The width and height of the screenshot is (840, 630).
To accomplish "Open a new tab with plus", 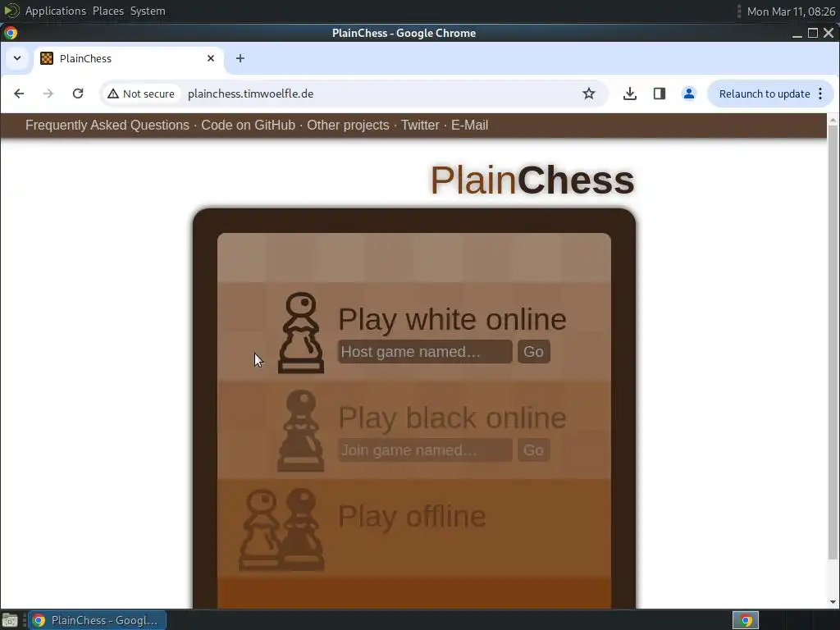I will tap(240, 58).
